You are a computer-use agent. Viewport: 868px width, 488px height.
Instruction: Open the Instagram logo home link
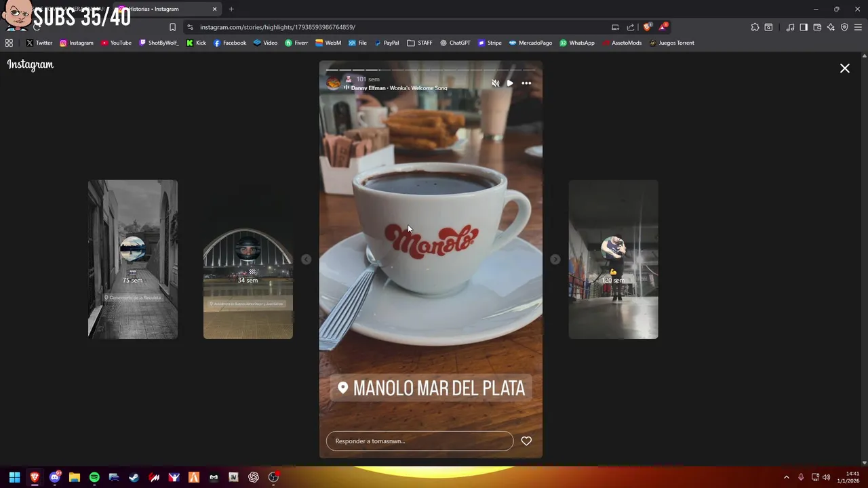click(31, 65)
